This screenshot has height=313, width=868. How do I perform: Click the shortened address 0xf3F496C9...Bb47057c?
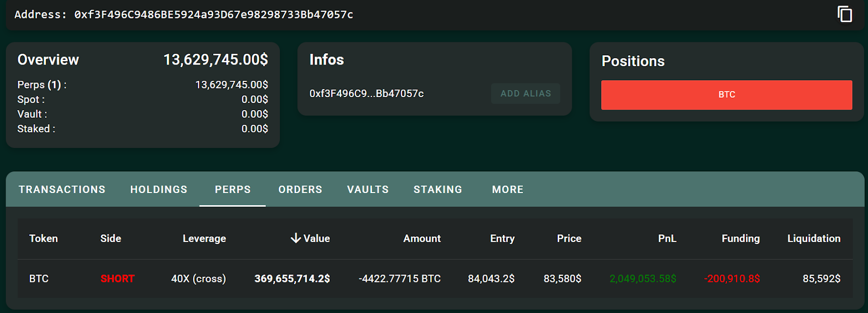367,93
